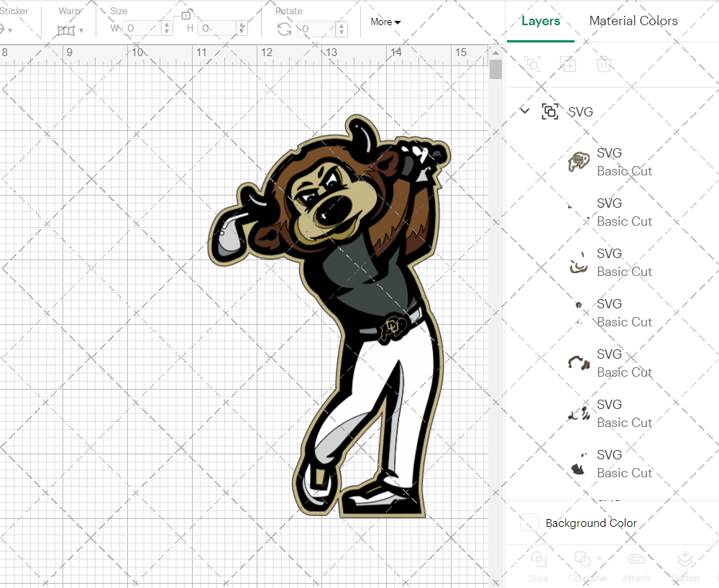Image resolution: width=719 pixels, height=588 pixels.
Task: Select the sixth SVG Basic Cut layer thumbnail
Action: 579,413
